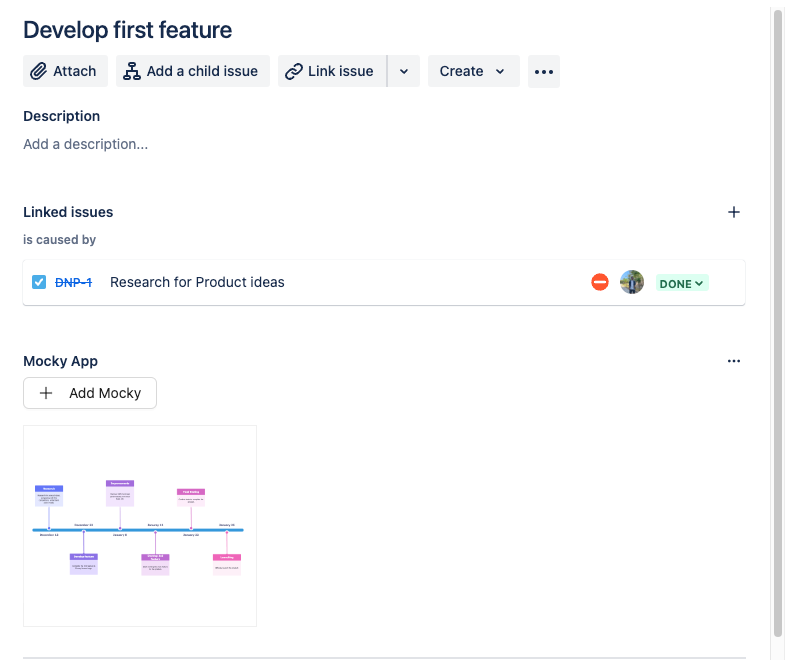Click the Add Mocky button
The image size is (799, 660).
coord(90,393)
